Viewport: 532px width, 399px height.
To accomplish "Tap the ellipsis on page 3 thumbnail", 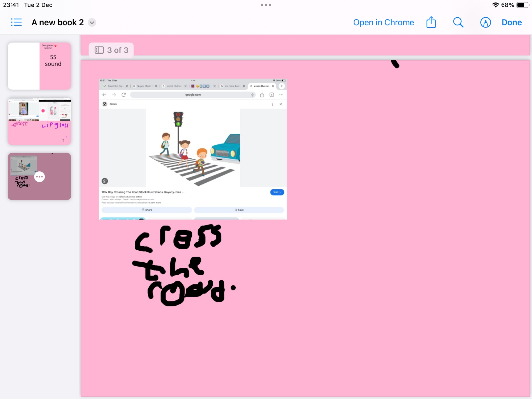I will [x=40, y=177].
